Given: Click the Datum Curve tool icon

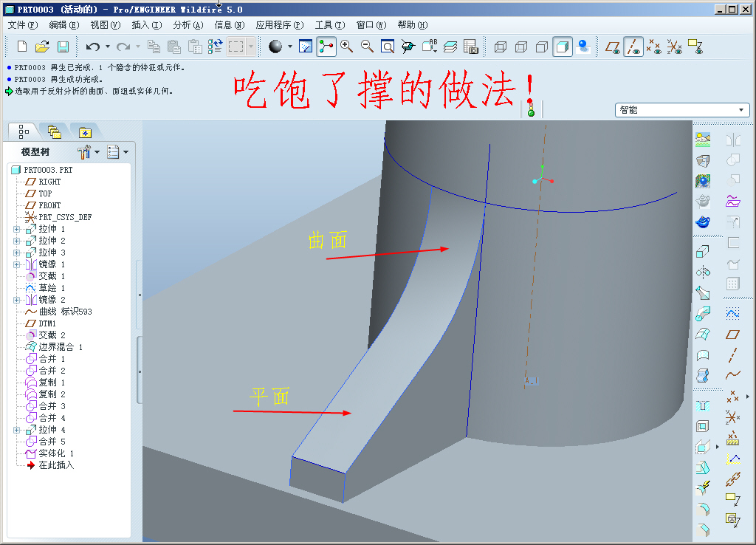Looking at the screenshot, I should 733,374.
